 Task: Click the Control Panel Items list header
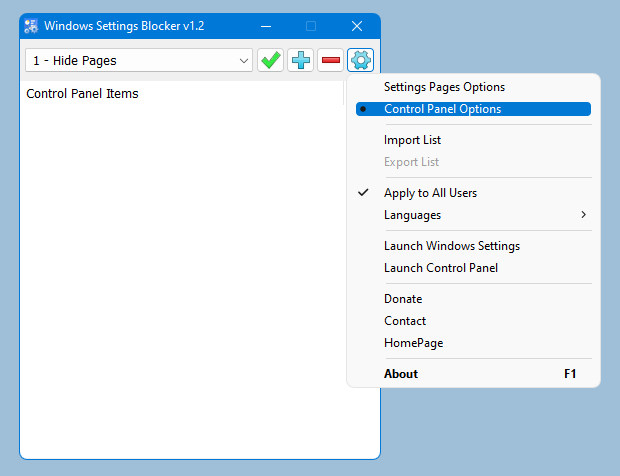point(82,94)
